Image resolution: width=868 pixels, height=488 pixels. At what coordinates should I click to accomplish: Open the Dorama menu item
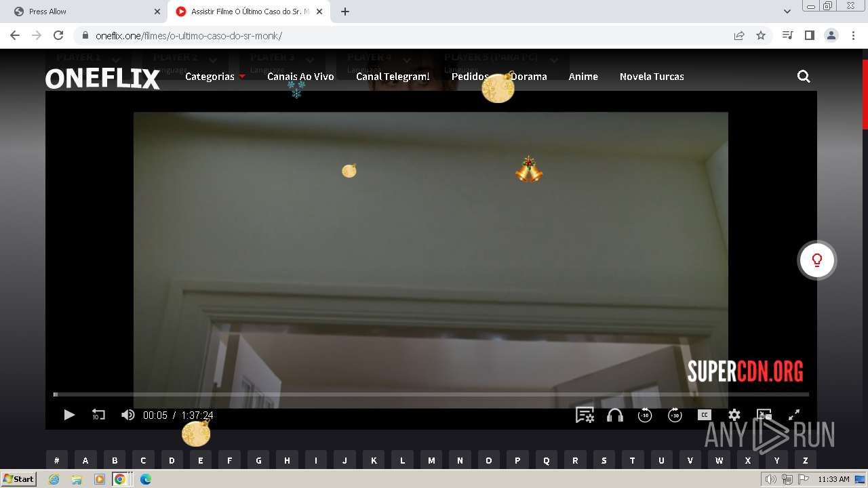[529, 77]
